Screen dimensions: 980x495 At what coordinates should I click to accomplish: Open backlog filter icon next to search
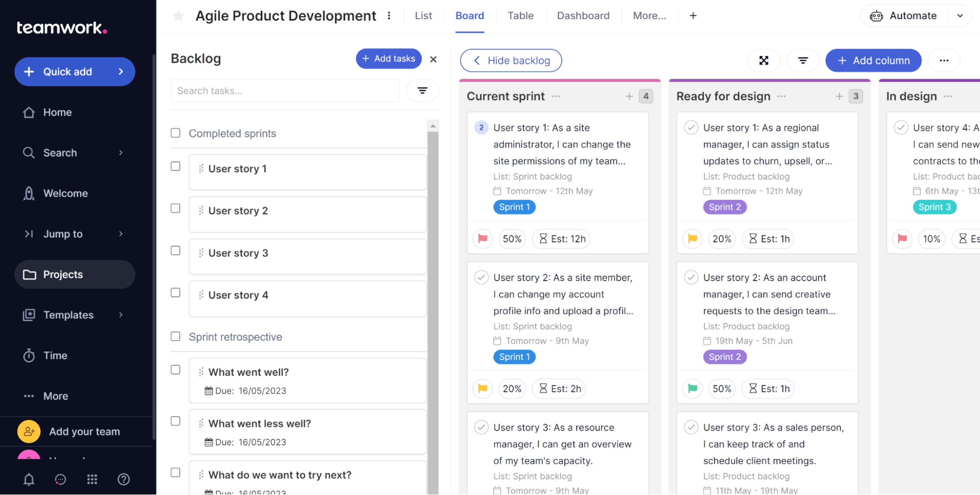coord(422,90)
